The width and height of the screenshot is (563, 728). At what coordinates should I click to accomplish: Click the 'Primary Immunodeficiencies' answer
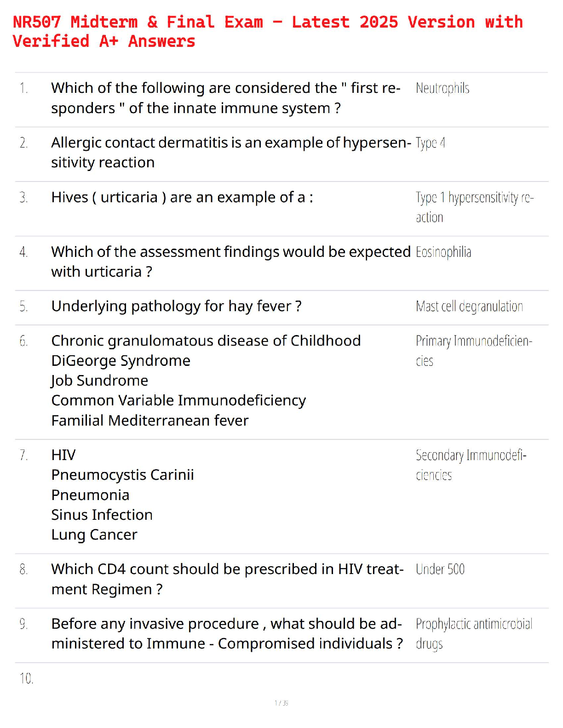pos(473,351)
